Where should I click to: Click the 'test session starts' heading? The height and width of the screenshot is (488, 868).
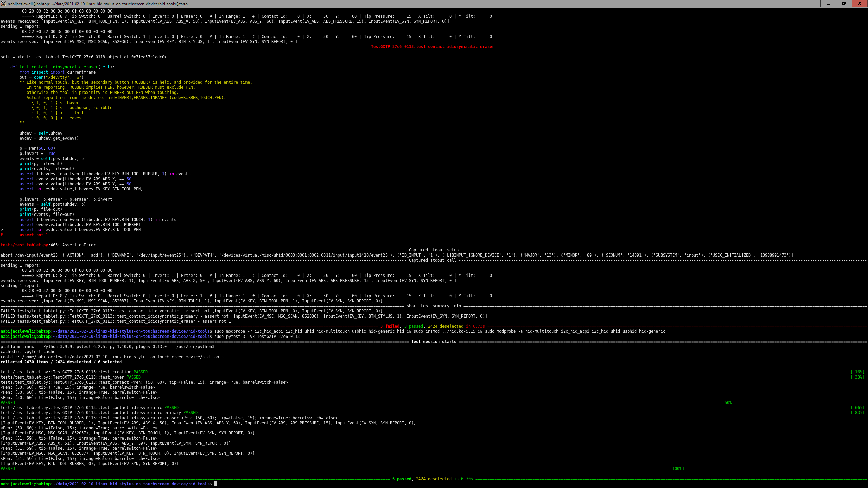(434, 342)
